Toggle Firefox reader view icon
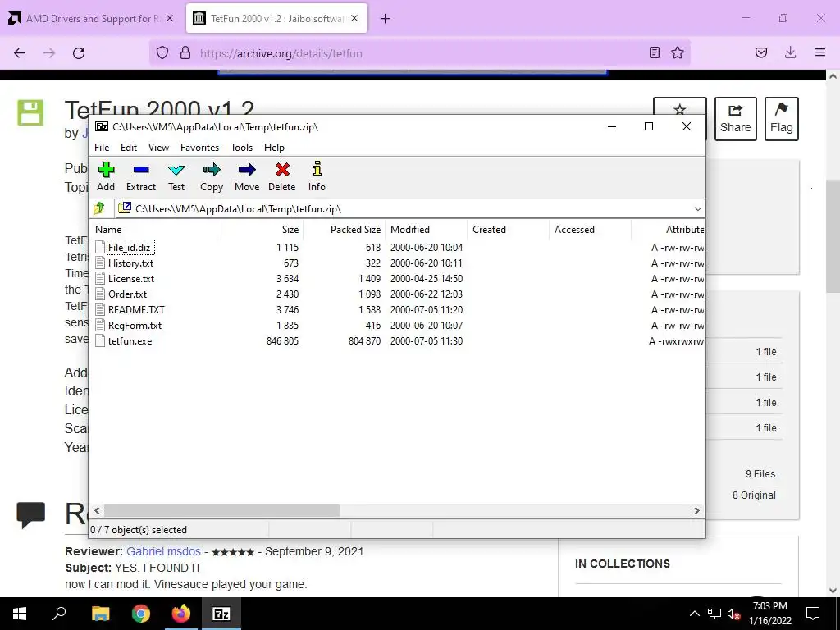 pos(654,53)
